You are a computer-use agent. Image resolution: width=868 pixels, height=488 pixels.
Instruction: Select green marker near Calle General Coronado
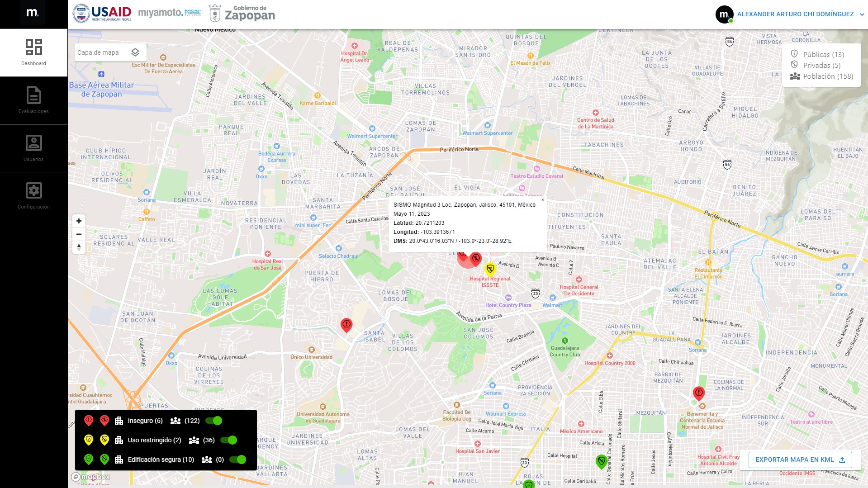coord(601,462)
